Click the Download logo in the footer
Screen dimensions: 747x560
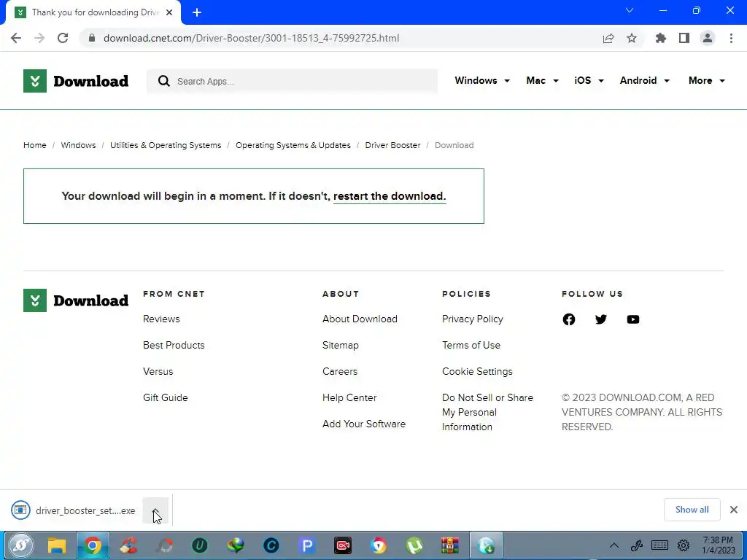click(x=76, y=300)
